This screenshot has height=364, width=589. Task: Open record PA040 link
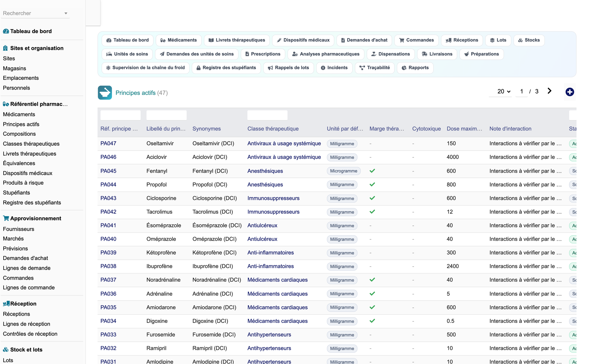pyautogui.click(x=108, y=239)
